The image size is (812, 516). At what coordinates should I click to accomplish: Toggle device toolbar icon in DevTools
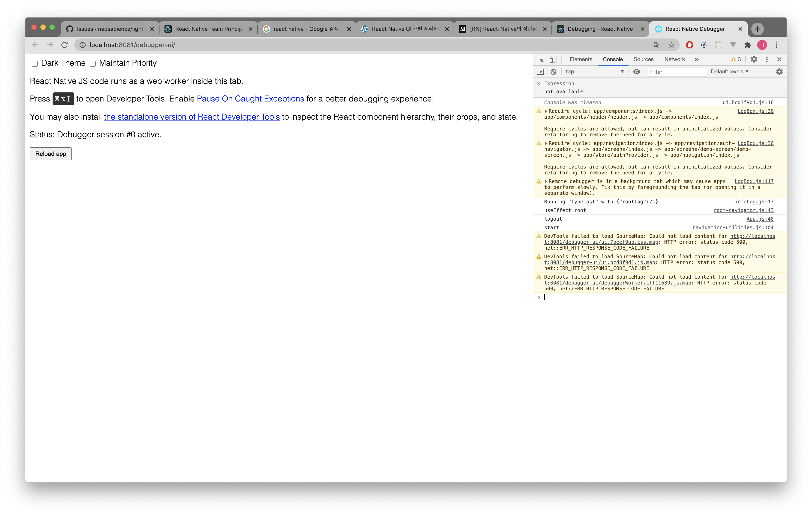(x=553, y=59)
